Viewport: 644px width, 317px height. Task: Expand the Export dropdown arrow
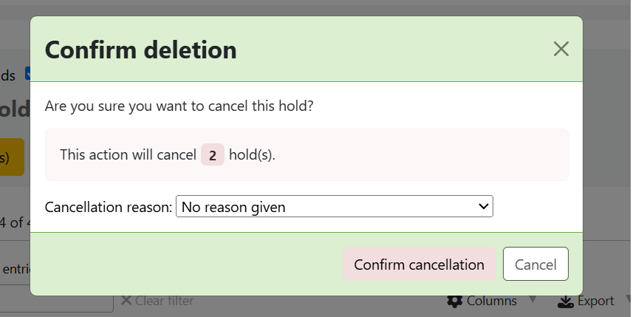pos(628,300)
